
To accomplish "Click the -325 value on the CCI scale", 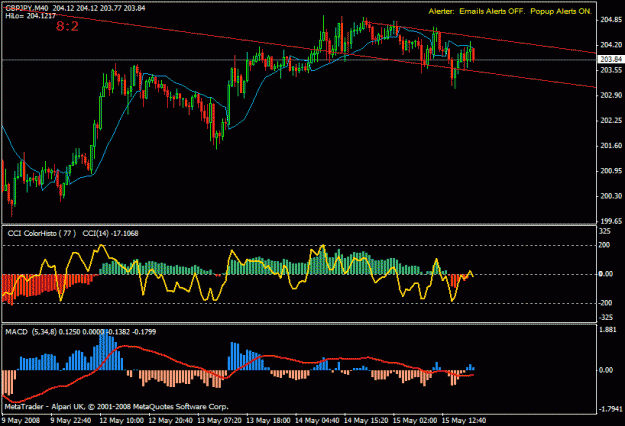I will point(606,318).
